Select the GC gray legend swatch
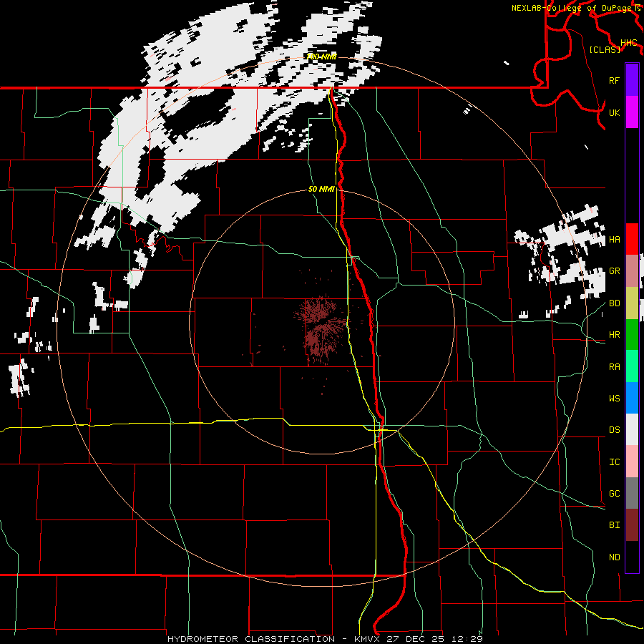 pos(632,493)
